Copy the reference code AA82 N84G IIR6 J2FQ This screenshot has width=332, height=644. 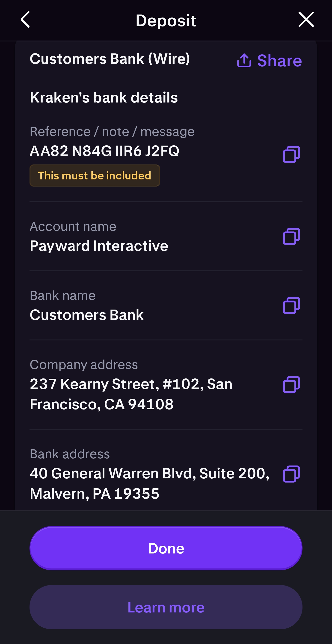coord(291,154)
